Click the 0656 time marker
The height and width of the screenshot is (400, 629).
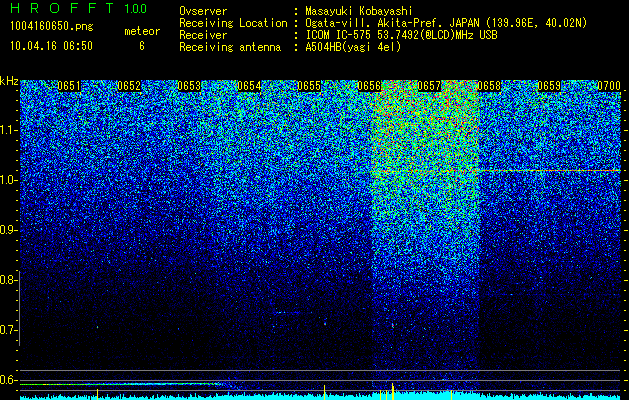click(x=369, y=86)
